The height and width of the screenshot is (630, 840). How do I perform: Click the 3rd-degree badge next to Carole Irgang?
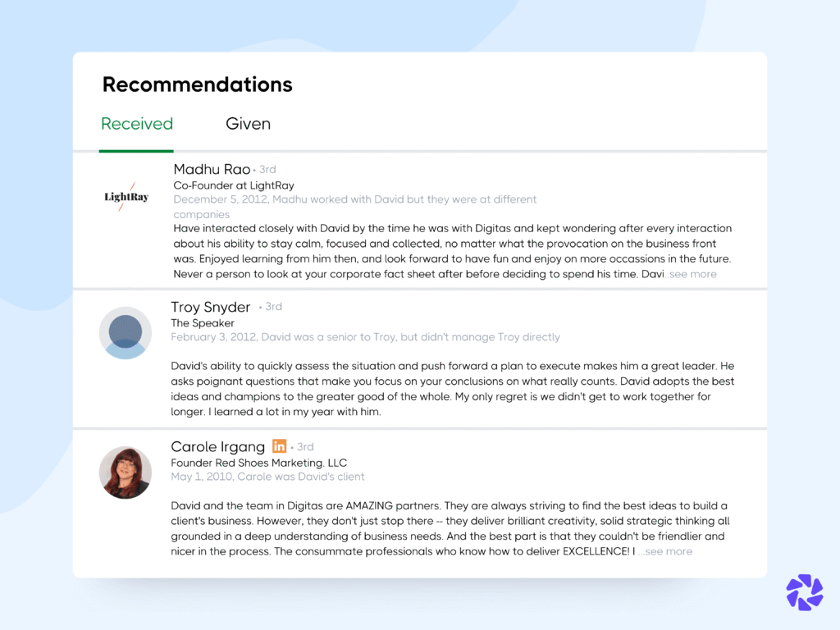[304, 446]
